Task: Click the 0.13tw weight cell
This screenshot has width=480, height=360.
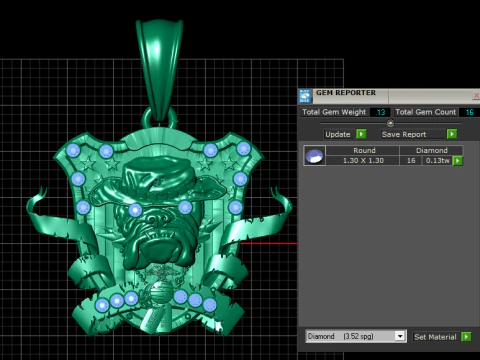Action: click(x=438, y=161)
